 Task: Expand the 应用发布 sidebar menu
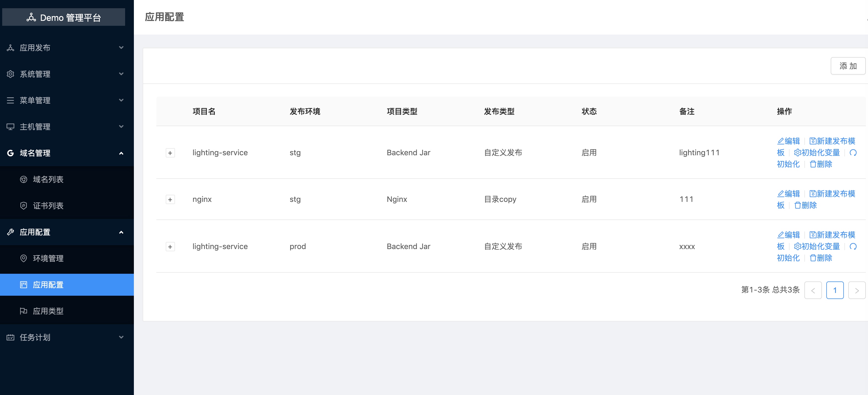coord(67,47)
